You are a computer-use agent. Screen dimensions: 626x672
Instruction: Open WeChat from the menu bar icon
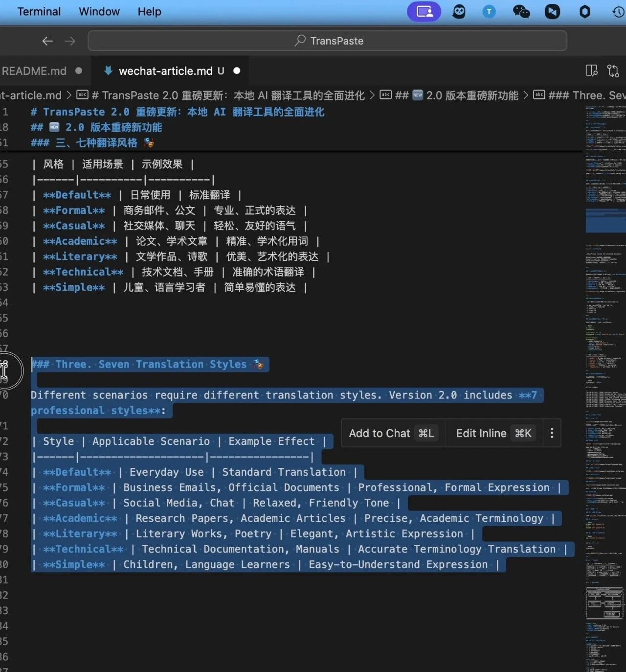pyautogui.click(x=521, y=11)
